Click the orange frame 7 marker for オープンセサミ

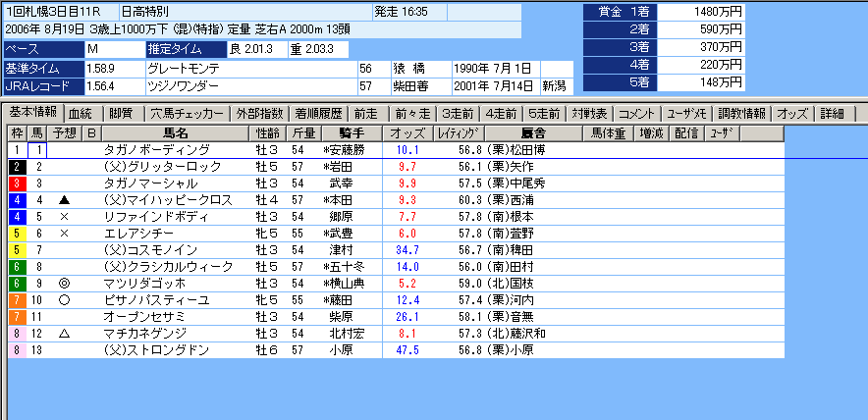tap(16, 317)
